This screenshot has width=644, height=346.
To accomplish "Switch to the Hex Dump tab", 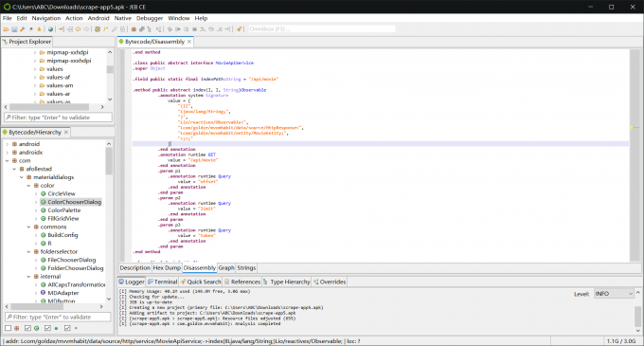I will click(167, 268).
